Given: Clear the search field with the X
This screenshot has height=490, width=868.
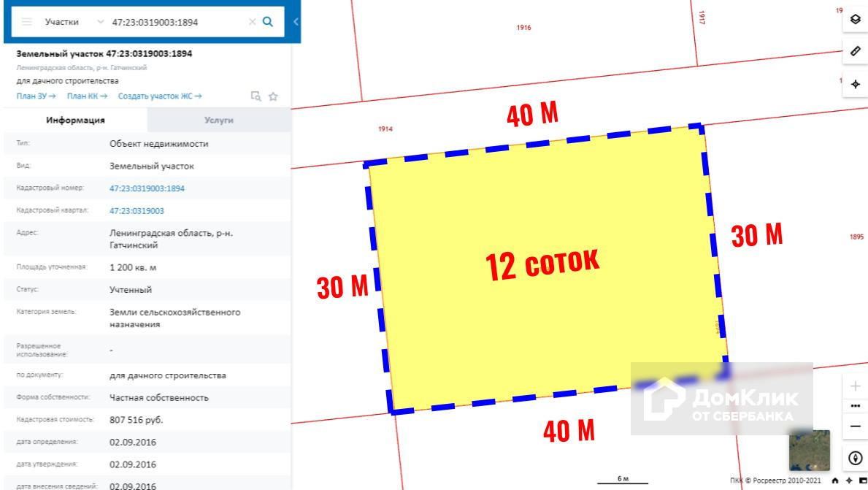Looking at the screenshot, I should [x=252, y=22].
